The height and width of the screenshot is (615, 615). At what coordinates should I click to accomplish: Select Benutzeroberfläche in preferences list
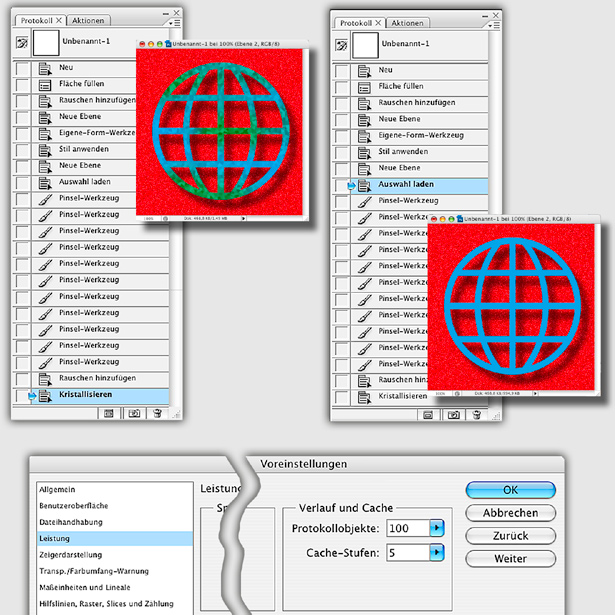pyautogui.click(x=115, y=506)
